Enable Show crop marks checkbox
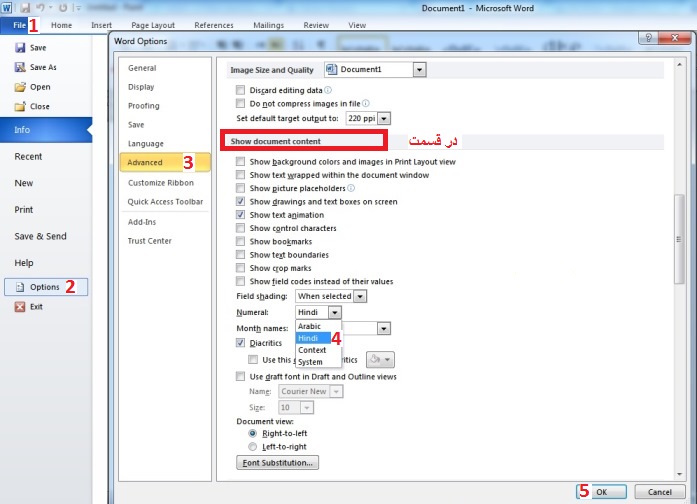 pyautogui.click(x=240, y=268)
